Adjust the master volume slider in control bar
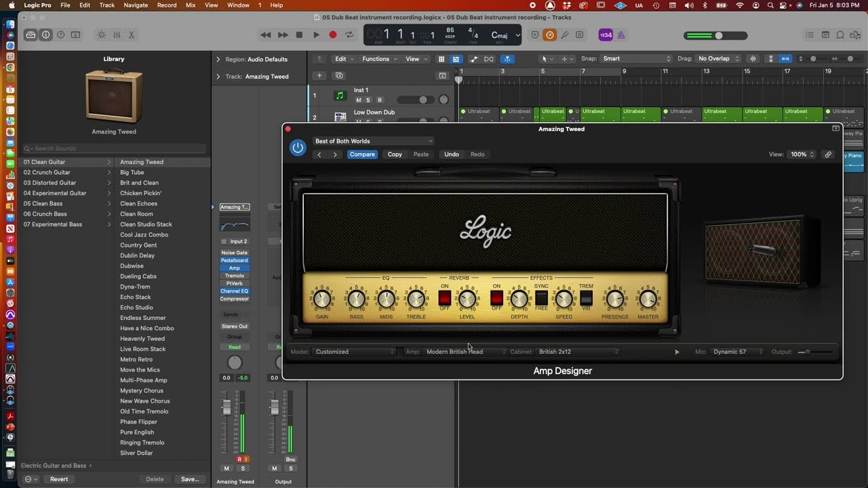 tap(716, 35)
